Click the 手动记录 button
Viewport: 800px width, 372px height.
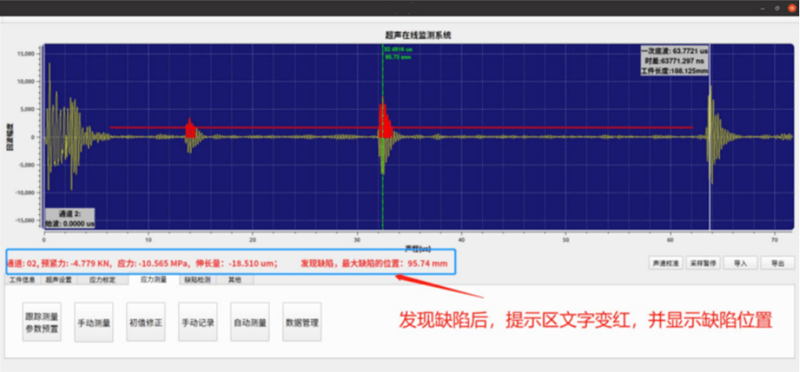[x=198, y=322]
